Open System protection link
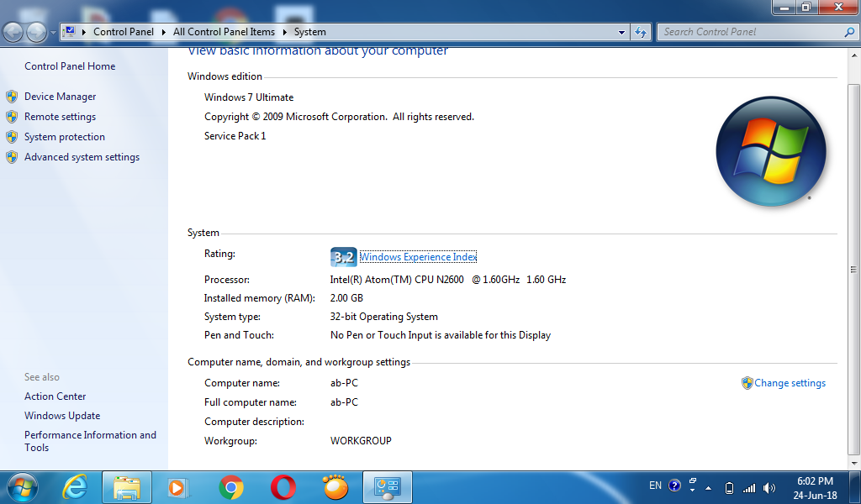Image resolution: width=861 pixels, height=504 pixels. [64, 137]
